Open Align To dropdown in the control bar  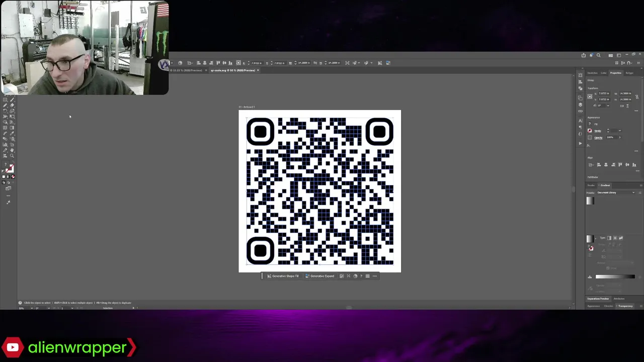point(190,63)
